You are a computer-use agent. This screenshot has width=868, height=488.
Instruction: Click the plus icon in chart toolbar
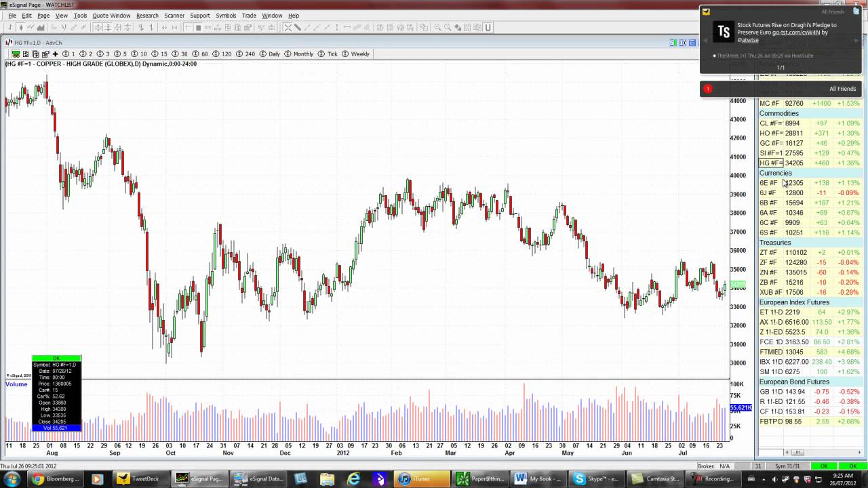pyautogui.click(x=55, y=54)
